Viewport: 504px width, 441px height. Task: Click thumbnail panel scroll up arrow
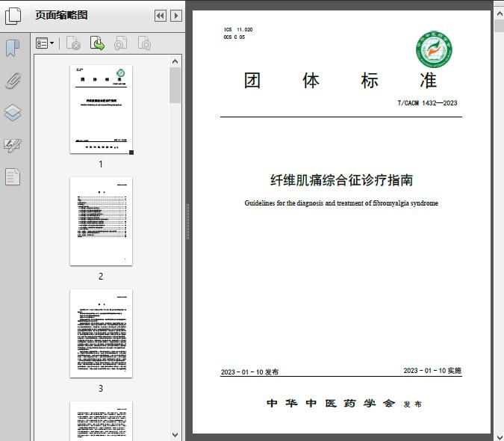tap(175, 61)
